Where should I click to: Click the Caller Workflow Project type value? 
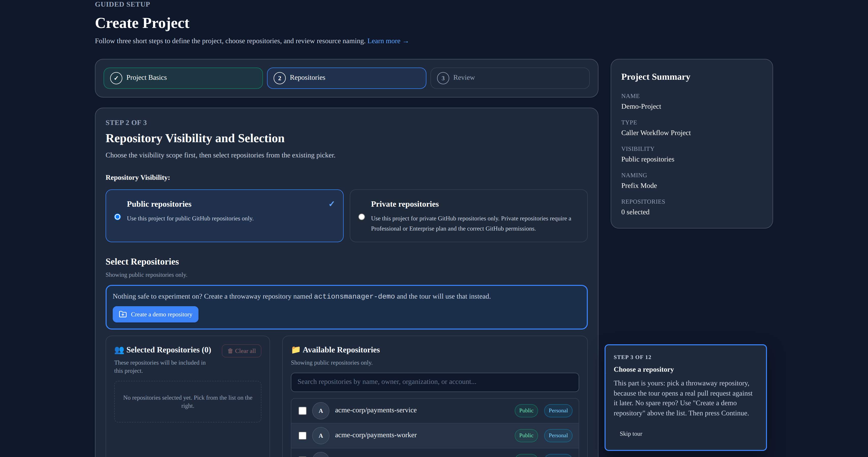656,133
